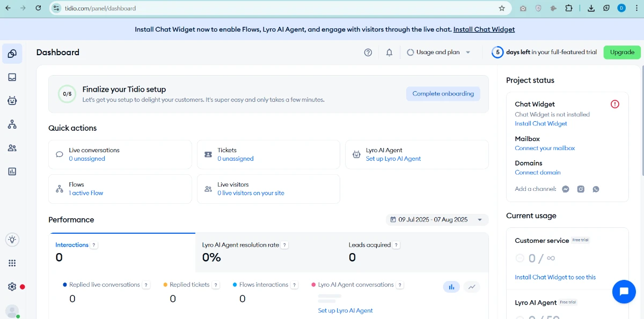Click the Connect domain link

coord(538,173)
